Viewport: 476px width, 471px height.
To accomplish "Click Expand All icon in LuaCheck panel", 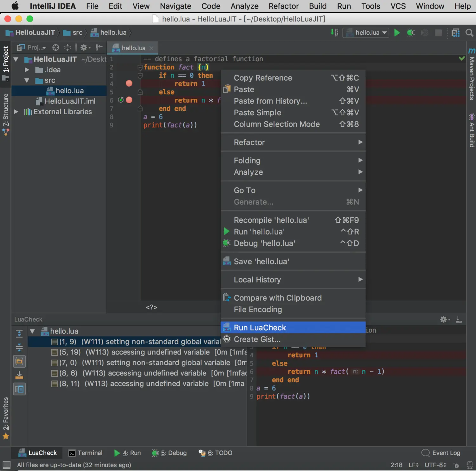I will (x=19, y=334).
